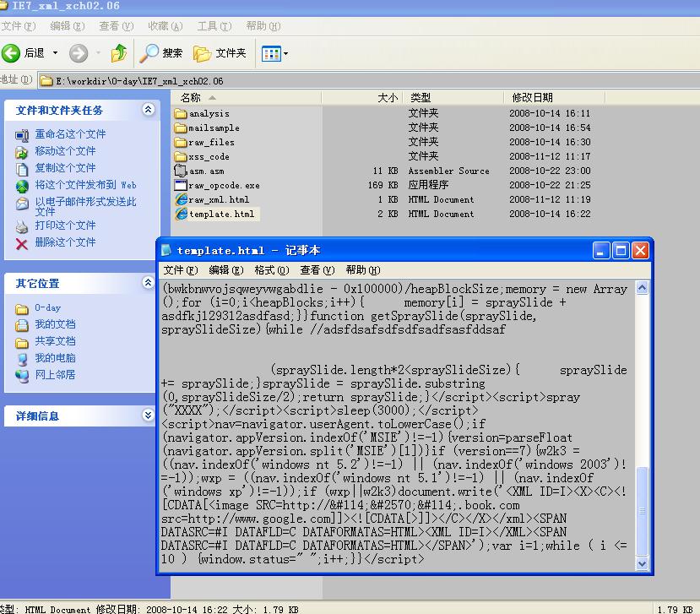Click Notepad's scrollbar down arrow

coord(642,563)
